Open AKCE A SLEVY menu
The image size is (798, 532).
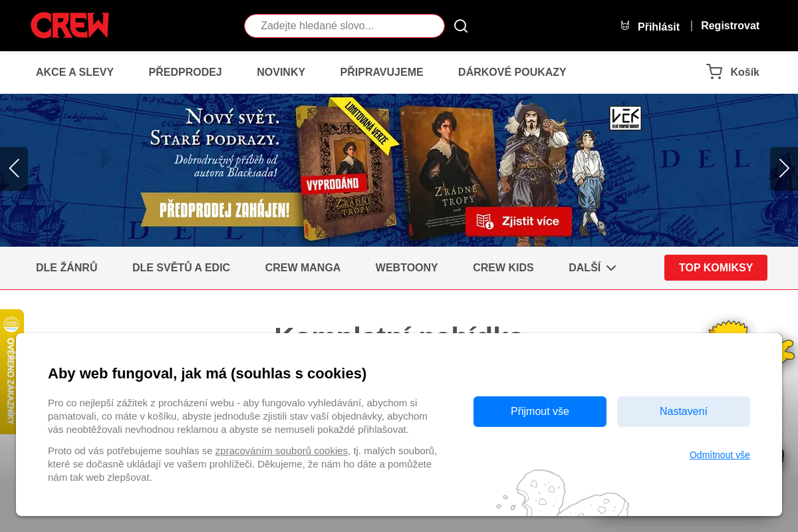coord(75,72)
